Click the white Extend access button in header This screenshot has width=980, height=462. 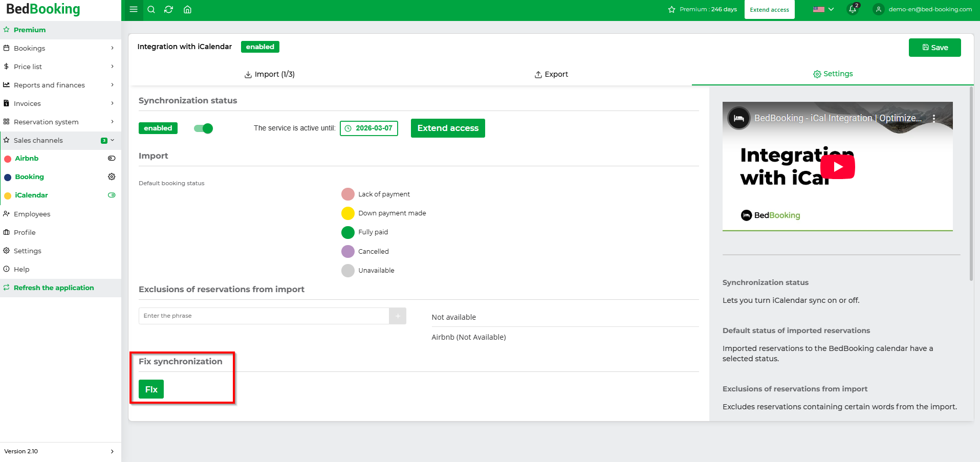(x=769, y=10)
